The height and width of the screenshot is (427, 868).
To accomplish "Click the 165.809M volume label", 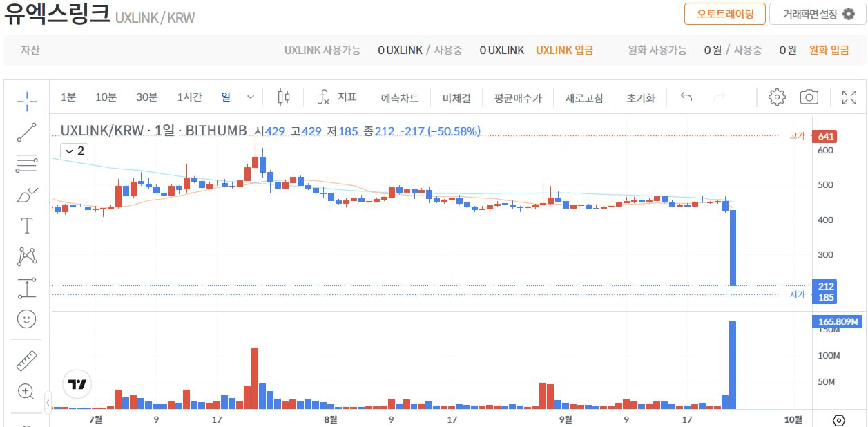I will (838, 321).
